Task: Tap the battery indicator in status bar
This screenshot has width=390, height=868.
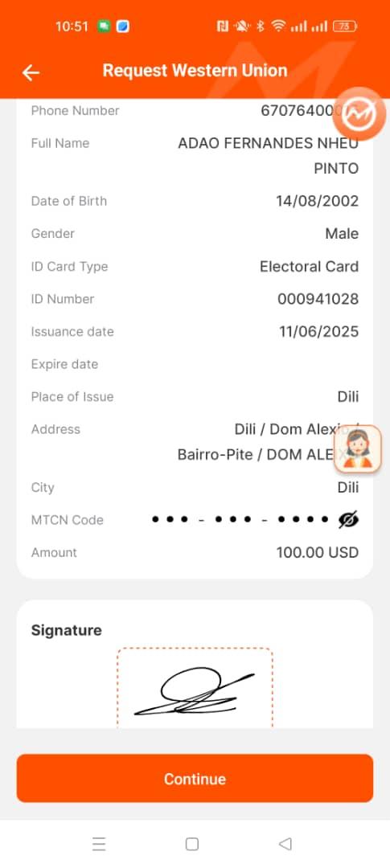Action: click(345, 26)
